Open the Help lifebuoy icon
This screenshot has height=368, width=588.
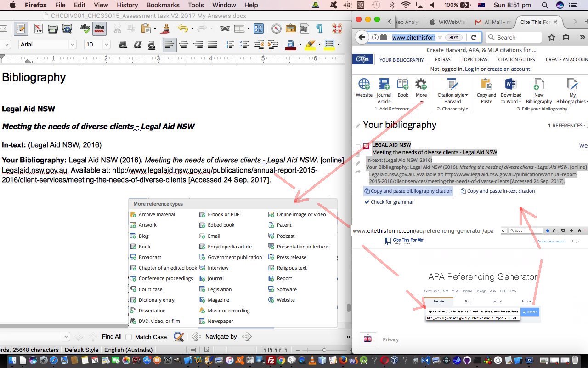[337, 29]
